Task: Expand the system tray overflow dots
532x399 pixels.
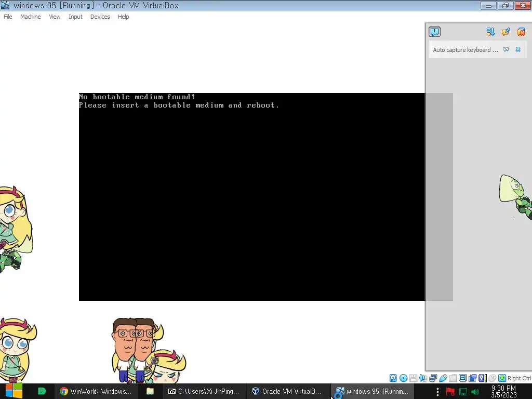Action: [437, 392]
